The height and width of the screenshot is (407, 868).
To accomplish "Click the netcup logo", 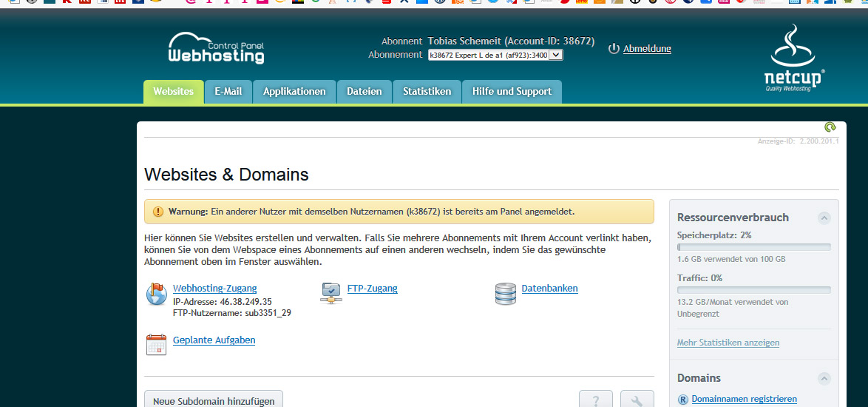I will point(794,59).
